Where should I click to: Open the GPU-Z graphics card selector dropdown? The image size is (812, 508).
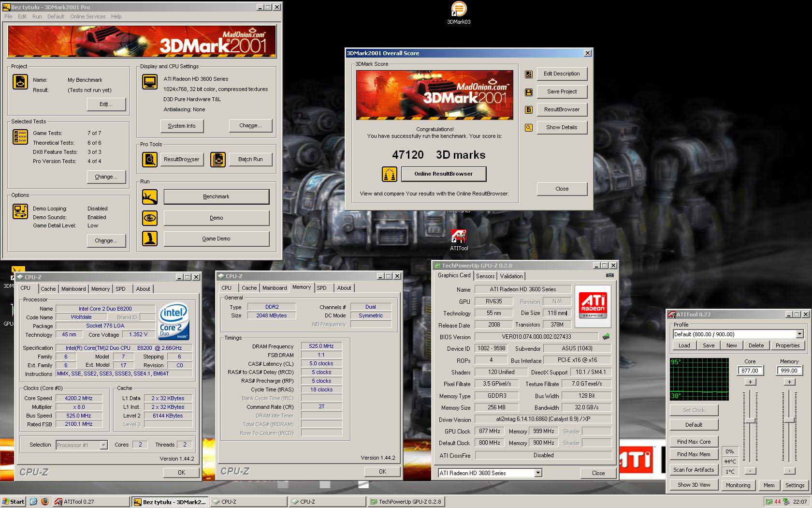(x=538, y=473)
